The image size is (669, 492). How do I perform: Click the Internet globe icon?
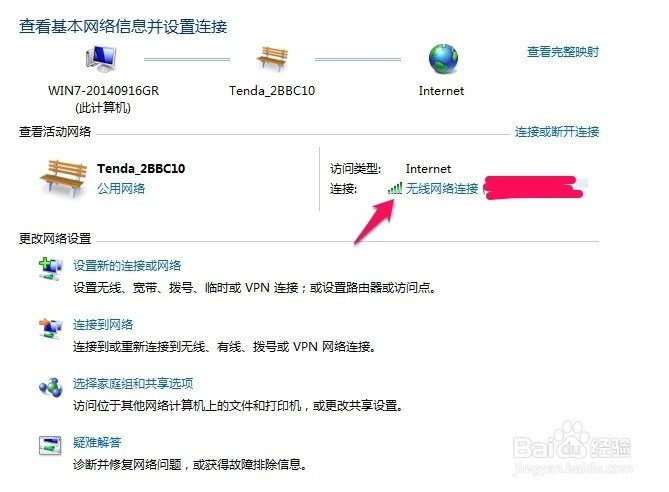[443, 59]
